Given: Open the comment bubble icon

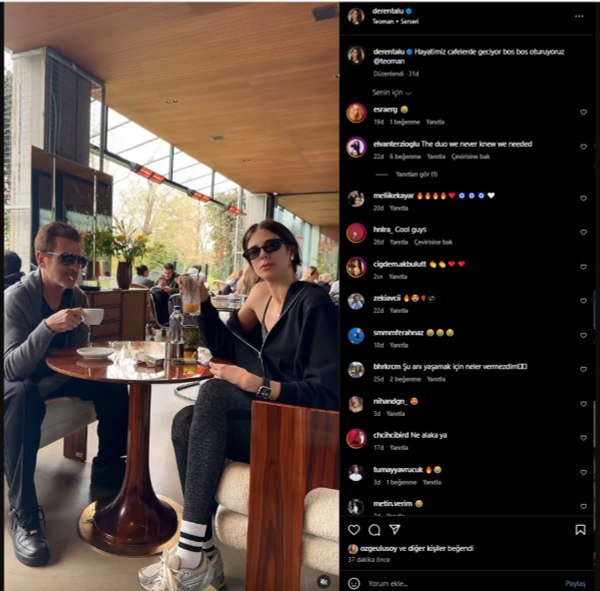Looking at the screenshot, I should (x=374, y=530).
